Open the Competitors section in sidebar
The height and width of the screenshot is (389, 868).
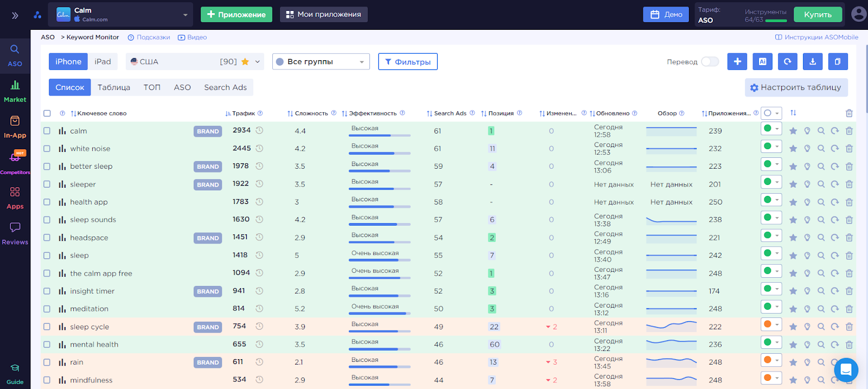pos(15,163)
